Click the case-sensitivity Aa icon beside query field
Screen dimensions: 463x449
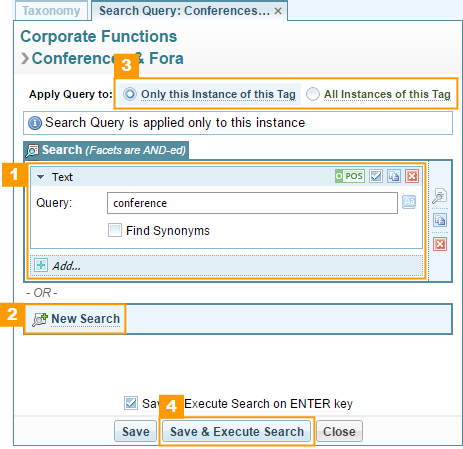pos(409,202)
